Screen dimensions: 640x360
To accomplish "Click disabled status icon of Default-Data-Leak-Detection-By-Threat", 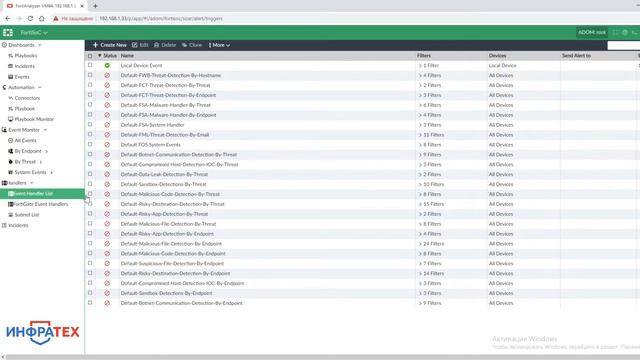I will click(x=107, y=174).
